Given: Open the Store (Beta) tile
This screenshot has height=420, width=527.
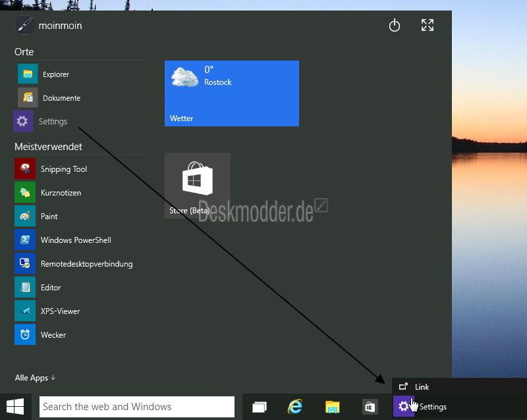Looking at the screenshot, I should click(198, 186).
